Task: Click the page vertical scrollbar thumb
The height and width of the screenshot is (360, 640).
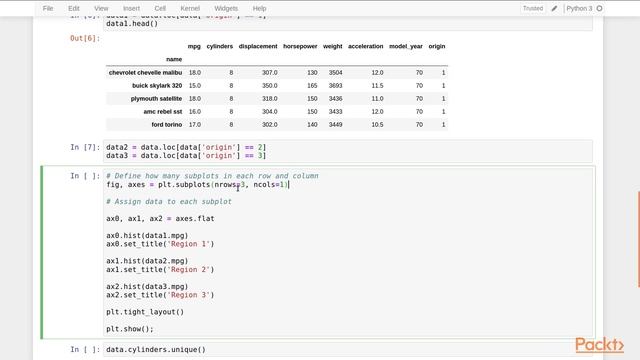Action: (x=638, y=239)
